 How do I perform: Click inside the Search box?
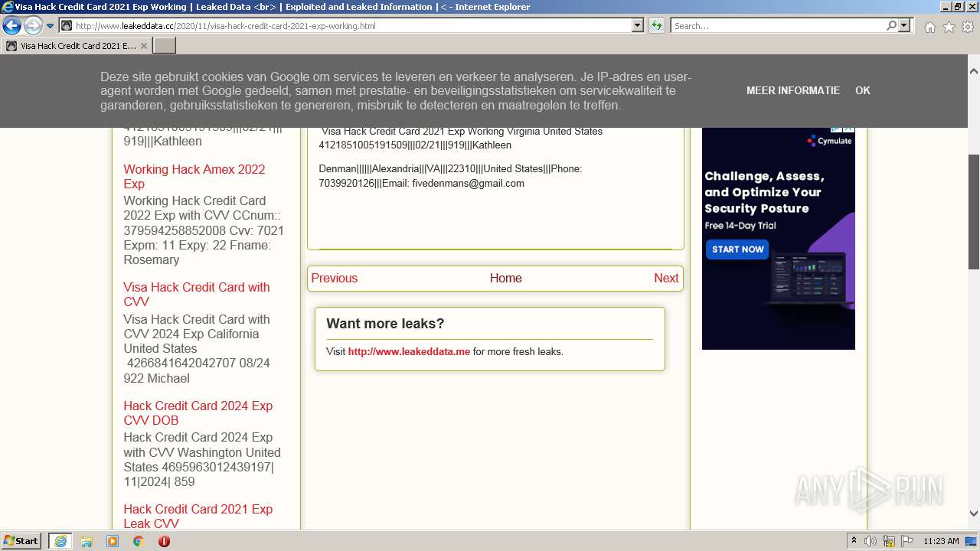pos(778,25)
